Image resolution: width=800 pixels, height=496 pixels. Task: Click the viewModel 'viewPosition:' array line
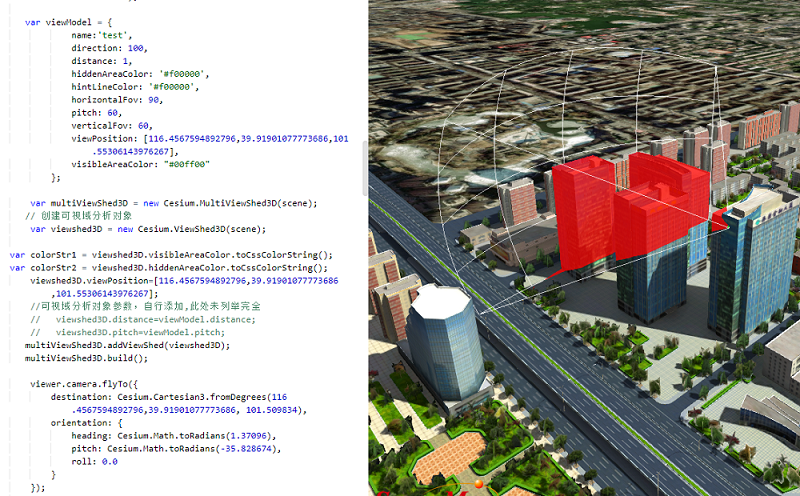210,139
